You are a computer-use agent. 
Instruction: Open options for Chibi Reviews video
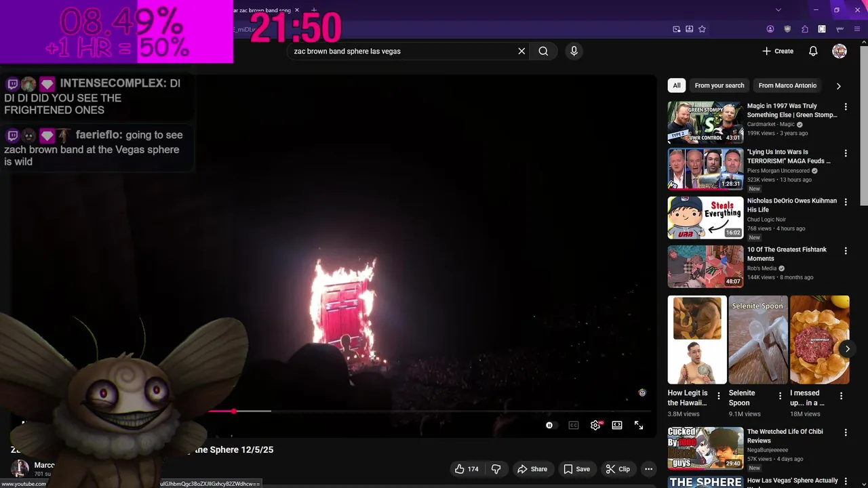pos(846,432)
